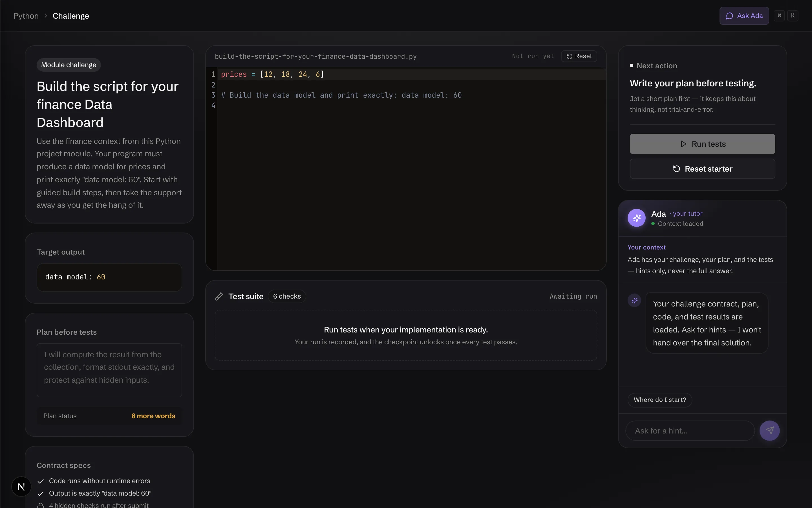Click the lock icon beside '4 hidden checks'
812x508 pixels.
coord(41,505)
